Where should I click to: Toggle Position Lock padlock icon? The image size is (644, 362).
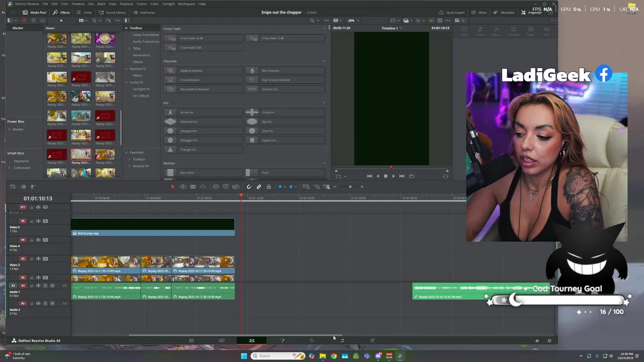point(269,187)
